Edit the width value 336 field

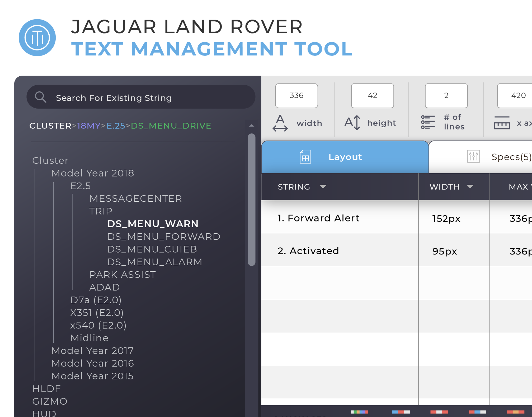[x=296, y=96]
